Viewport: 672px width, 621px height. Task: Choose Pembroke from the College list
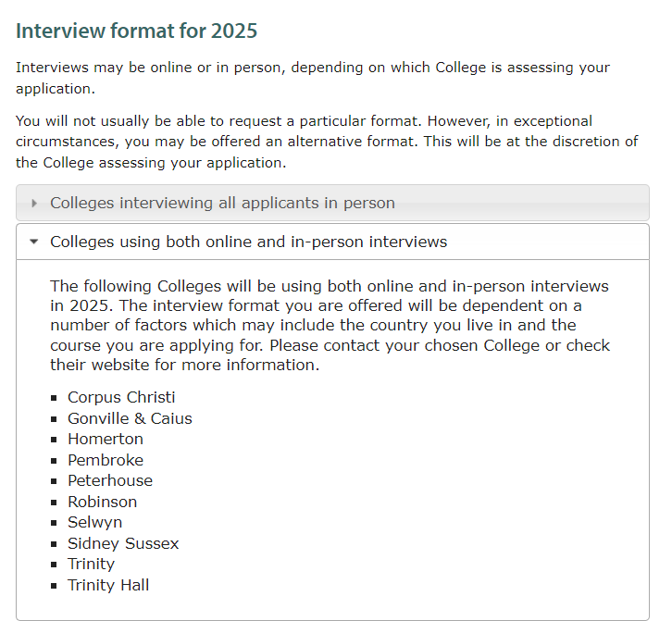[106, 460]
